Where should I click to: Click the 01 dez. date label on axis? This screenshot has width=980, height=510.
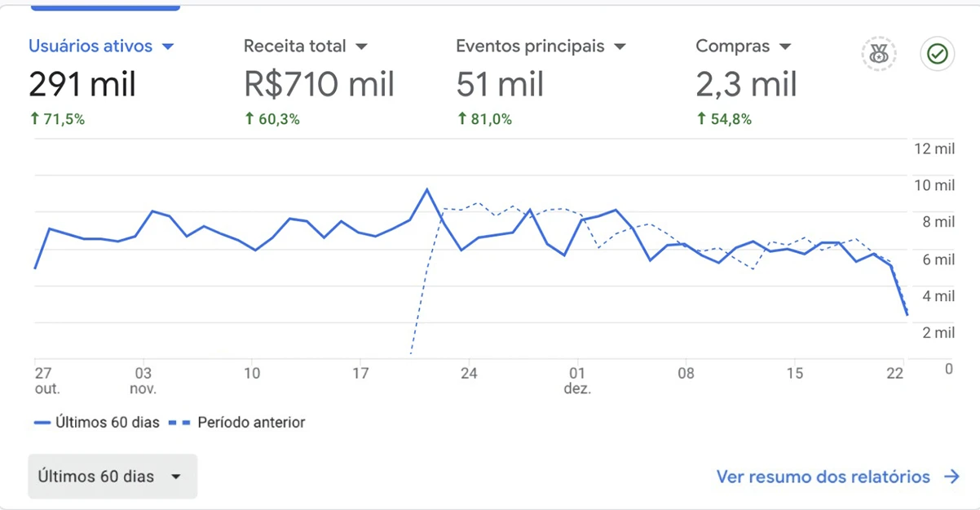coord(577,380)
